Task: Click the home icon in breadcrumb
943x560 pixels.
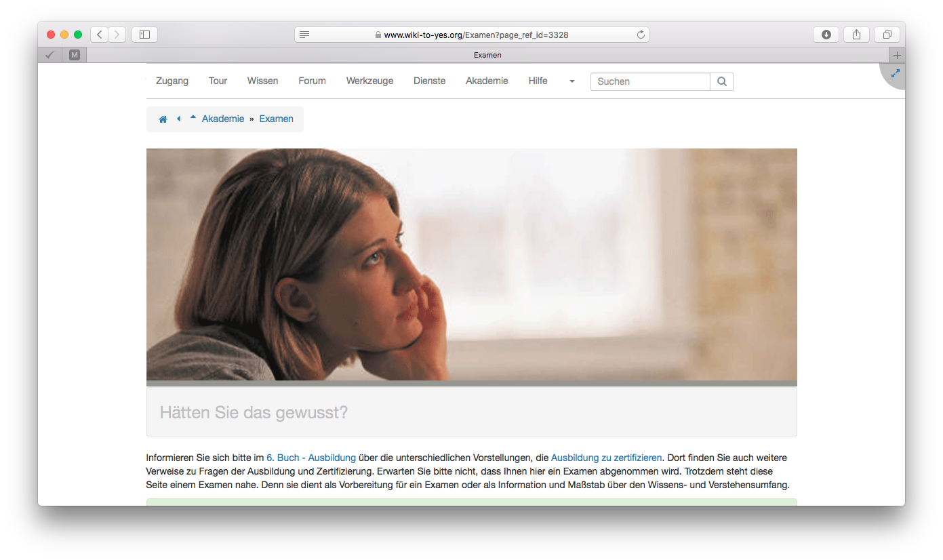Action: [163, 119]
